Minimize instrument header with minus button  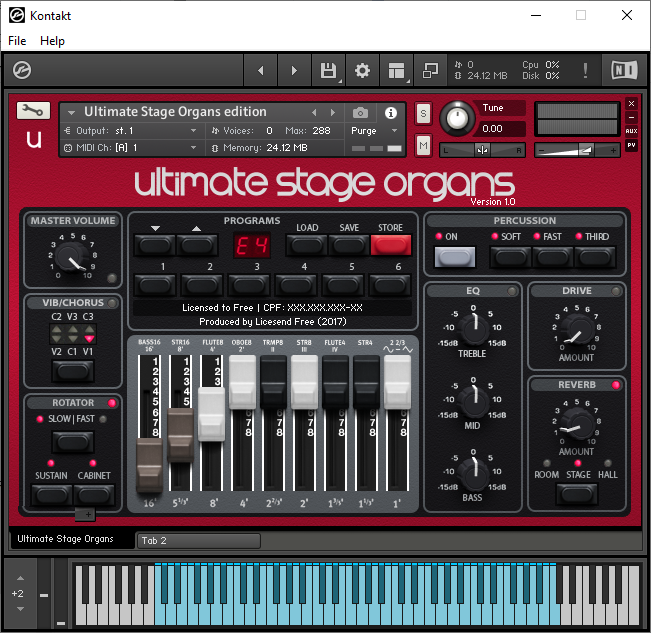[x=631, y=117]
